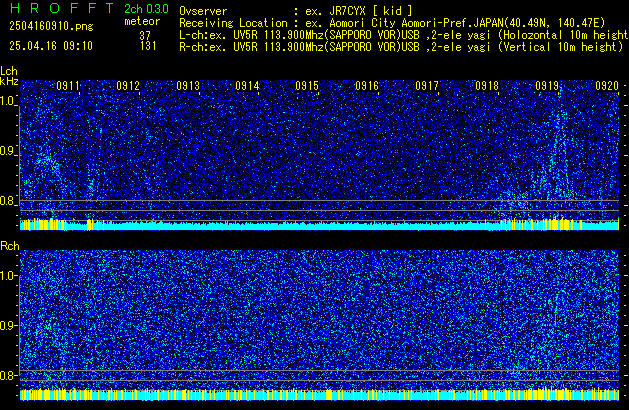Click the Ovserver JR7CYX line
Image resolution: width=629 pixels, height=410 pixels.
[x=296, y=11]
